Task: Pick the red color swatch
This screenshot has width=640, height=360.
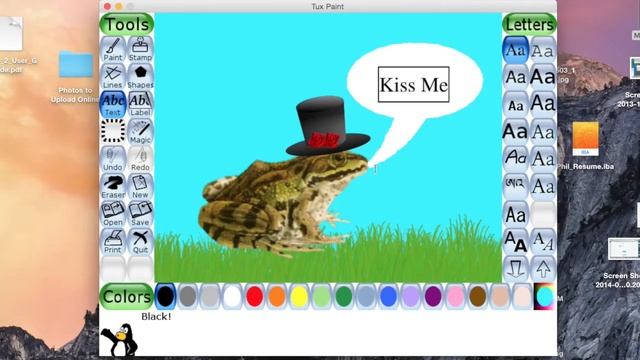Action: tap(255, 296)
